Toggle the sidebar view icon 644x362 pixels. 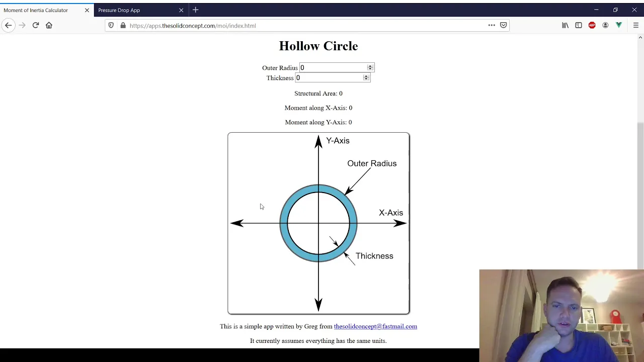coord(579,25)
